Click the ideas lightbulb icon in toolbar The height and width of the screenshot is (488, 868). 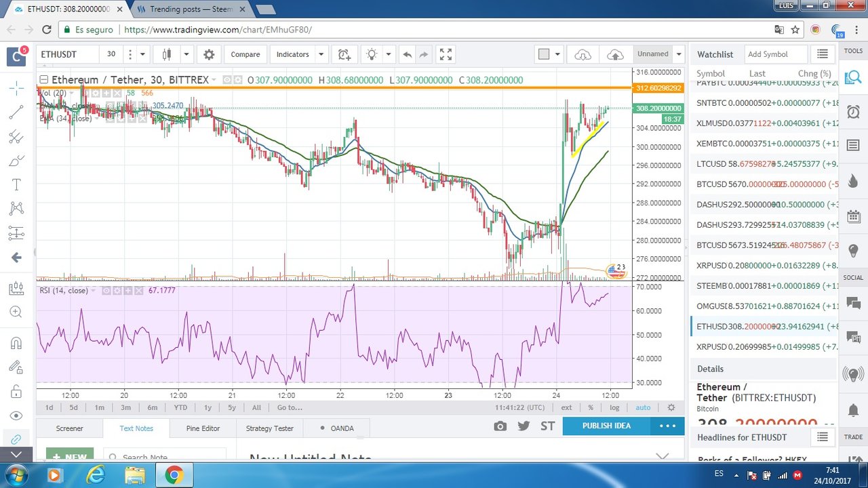coord(371,54)
